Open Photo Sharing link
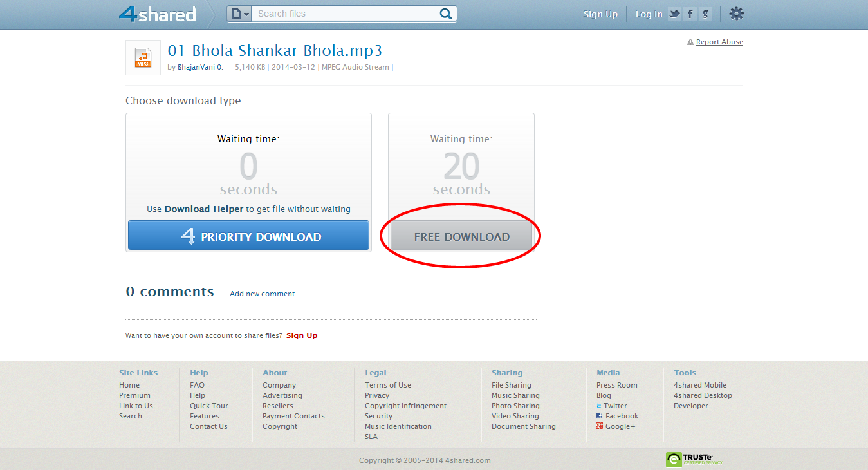This screenshot has width=868, height=470. click(515, 406)
